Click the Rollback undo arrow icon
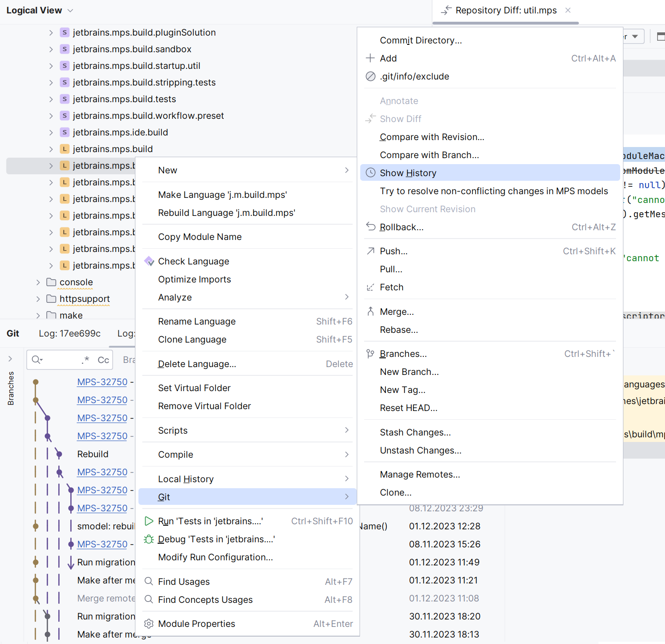This screenshot has height=644, width=665. (x=370, y=227)
